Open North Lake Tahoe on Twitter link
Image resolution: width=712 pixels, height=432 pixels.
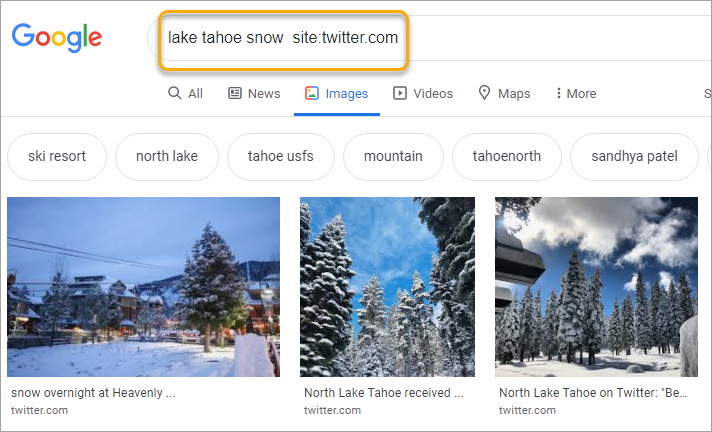pyautogui.click(x=593, y=392)
